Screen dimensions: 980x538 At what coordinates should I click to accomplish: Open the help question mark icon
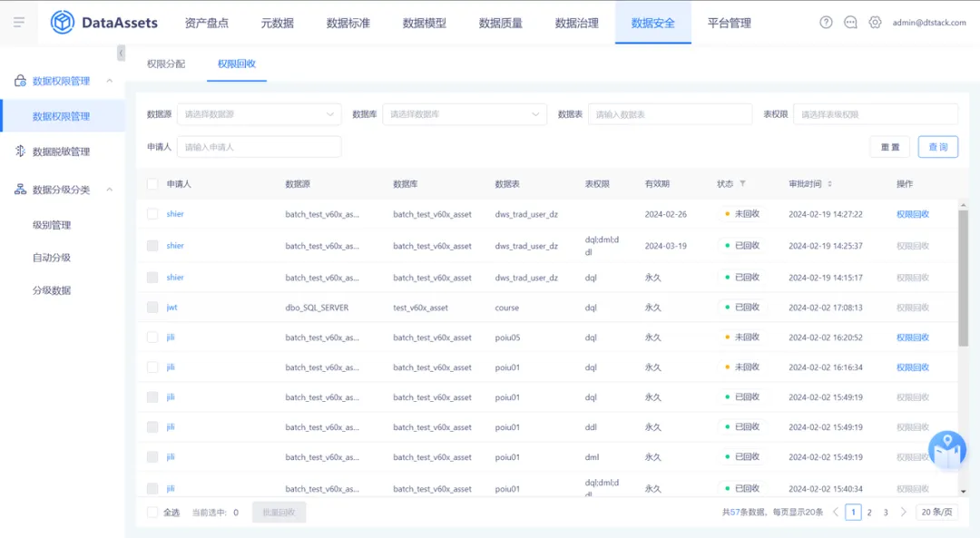coord(826,23)
